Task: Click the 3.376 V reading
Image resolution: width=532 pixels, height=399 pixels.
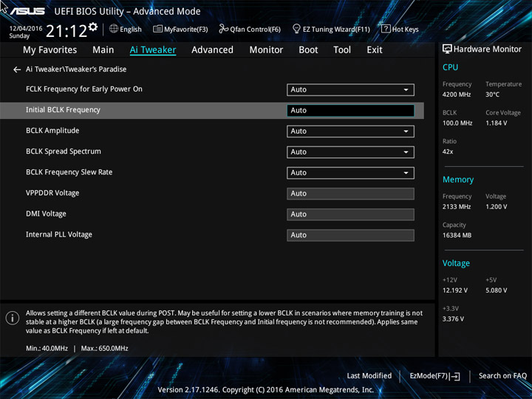Action: [453, 319]
